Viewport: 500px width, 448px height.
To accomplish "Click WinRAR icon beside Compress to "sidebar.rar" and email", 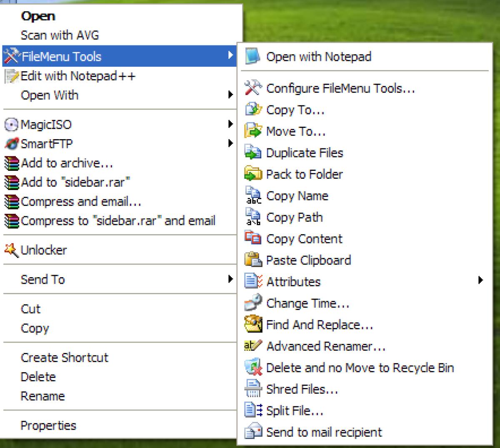I will (12, 221).
